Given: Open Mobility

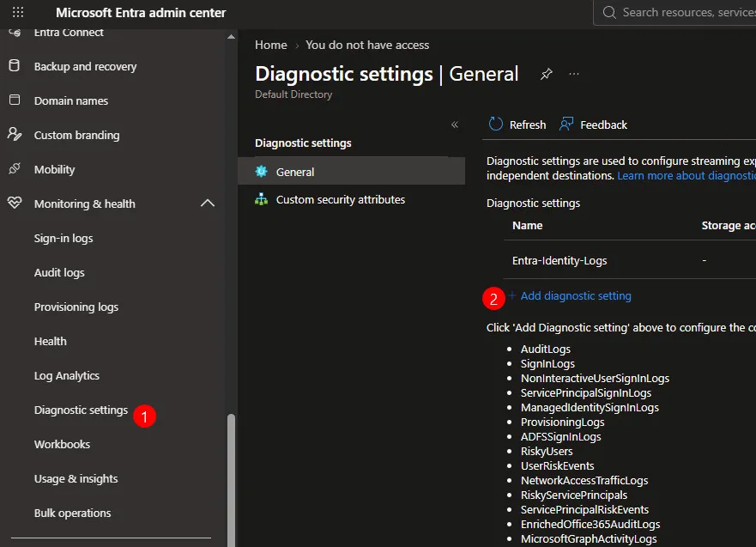Looking at the screenshot, I should tap(54, 169).
